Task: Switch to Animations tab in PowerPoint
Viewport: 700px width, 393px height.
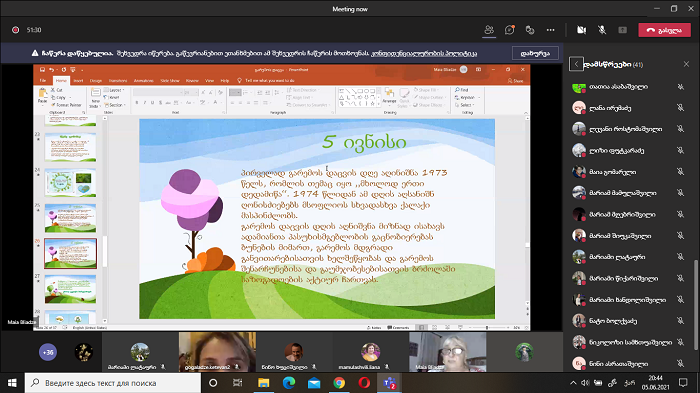Action: [x=144, y=81]
